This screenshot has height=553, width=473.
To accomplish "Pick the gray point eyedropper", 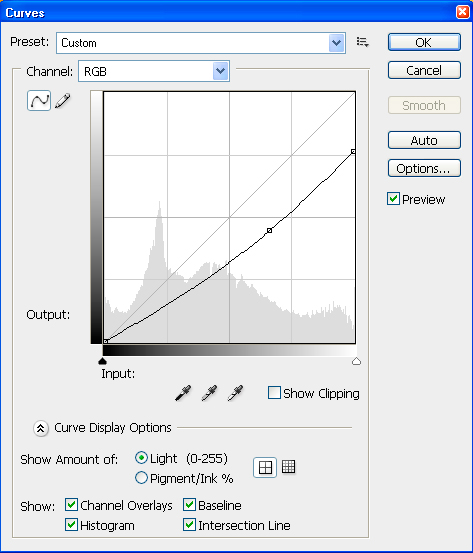I will [209, 393].
